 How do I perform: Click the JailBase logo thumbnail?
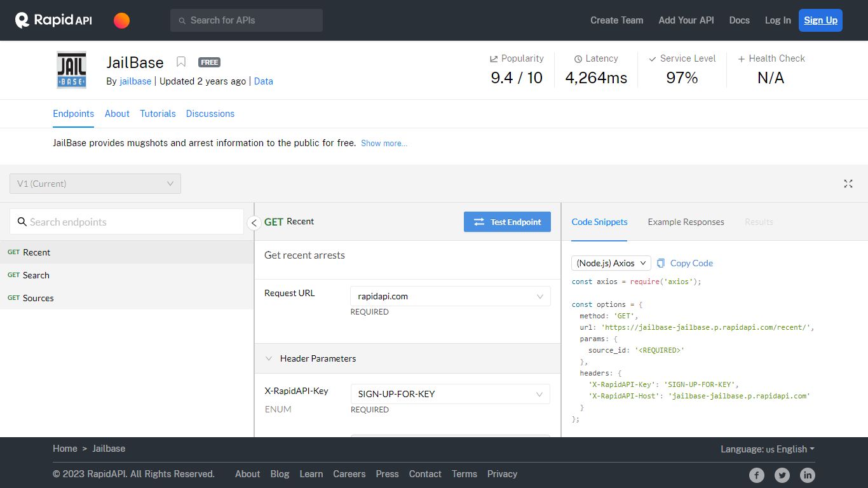pyautogui.click(x=71, y=70)
